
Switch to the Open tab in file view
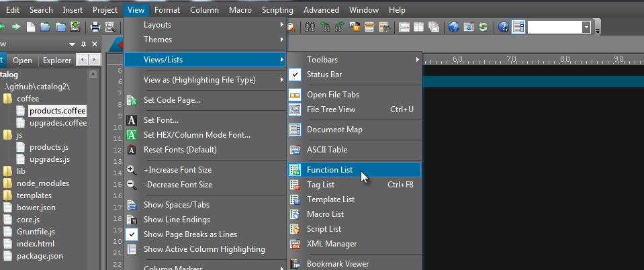[22, 60]
